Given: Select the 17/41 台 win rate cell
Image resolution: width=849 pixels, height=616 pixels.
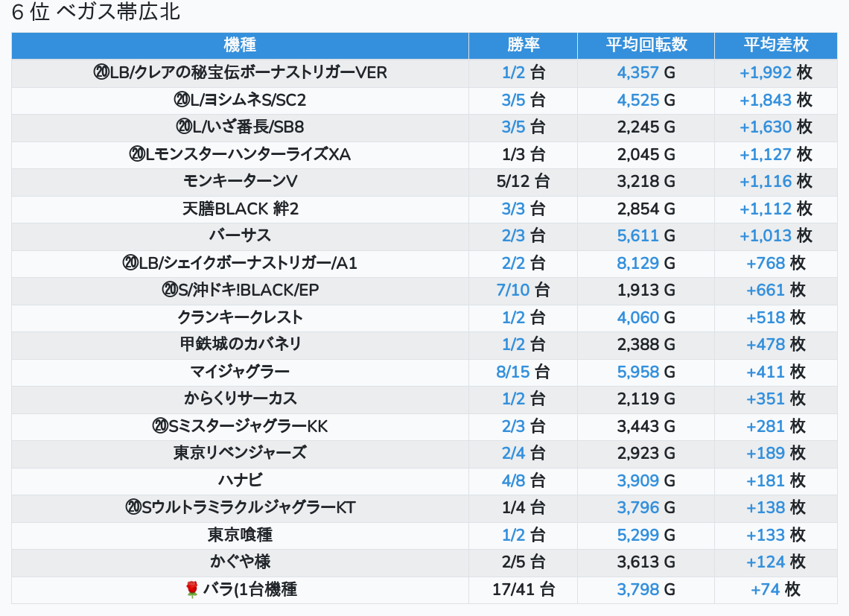Looking at the screenshot, I should [523, 590].
